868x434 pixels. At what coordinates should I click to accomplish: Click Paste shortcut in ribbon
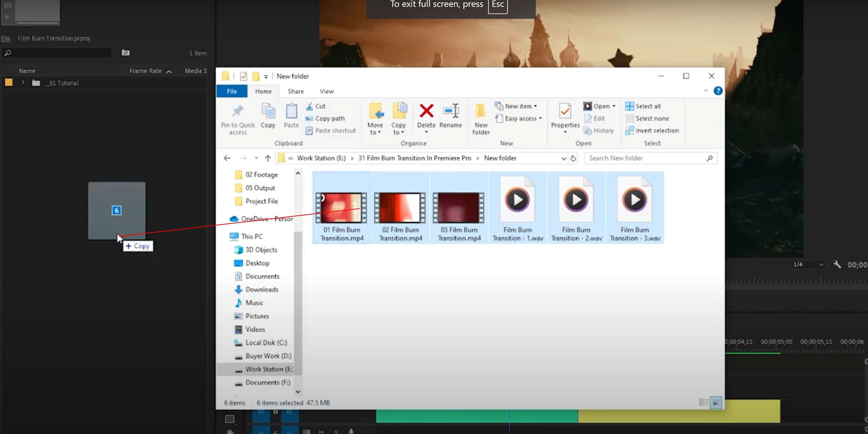(x=330, y=131)
